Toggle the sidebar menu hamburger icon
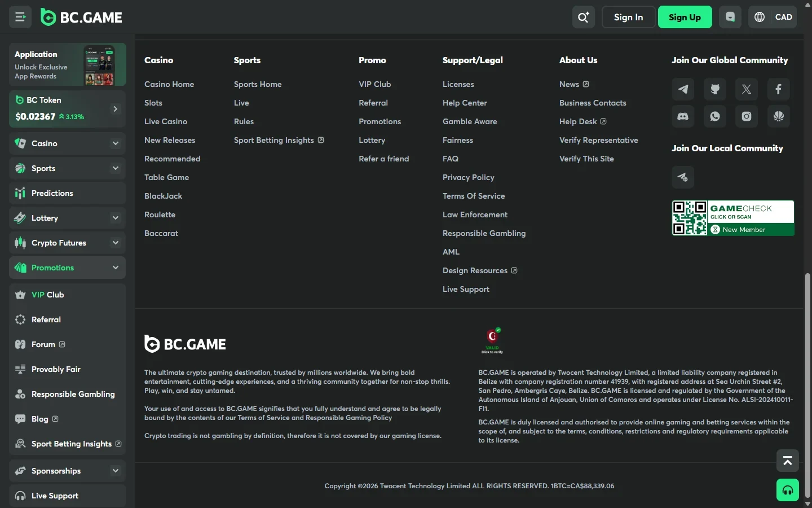This screenshot has width=812, height=508. (20, 17)
